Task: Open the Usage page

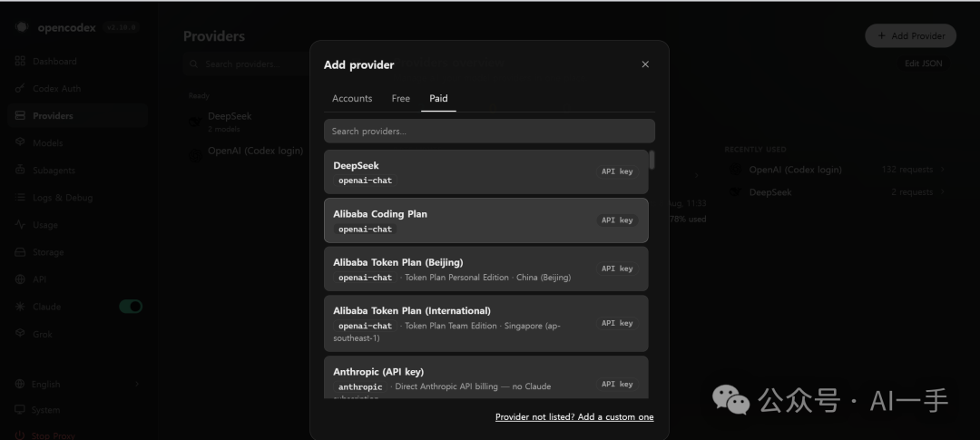Action: 77,224
